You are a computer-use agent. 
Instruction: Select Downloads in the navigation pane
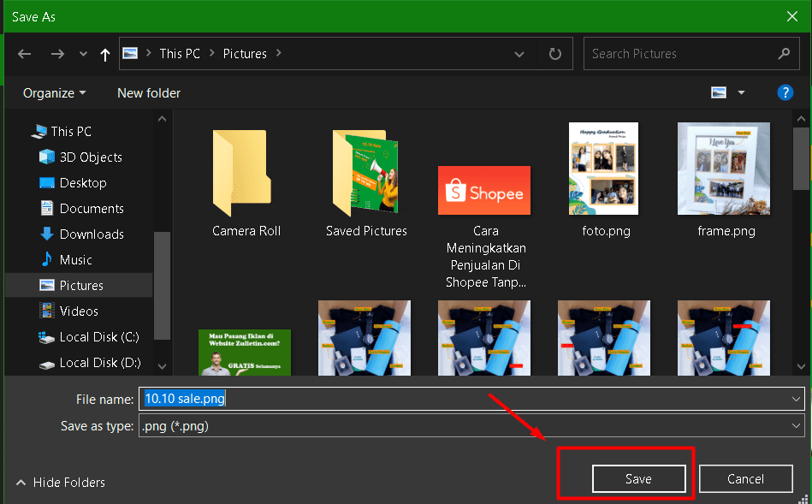[92, 234]
